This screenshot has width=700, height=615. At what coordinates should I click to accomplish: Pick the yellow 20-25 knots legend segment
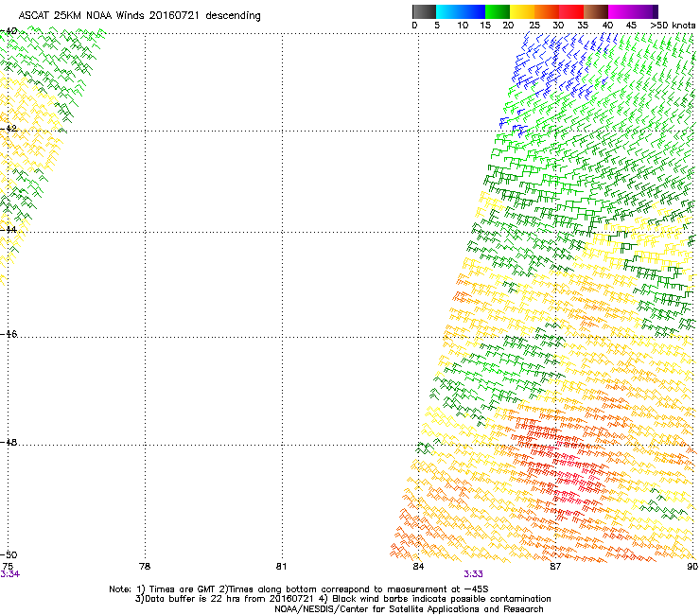522,11
